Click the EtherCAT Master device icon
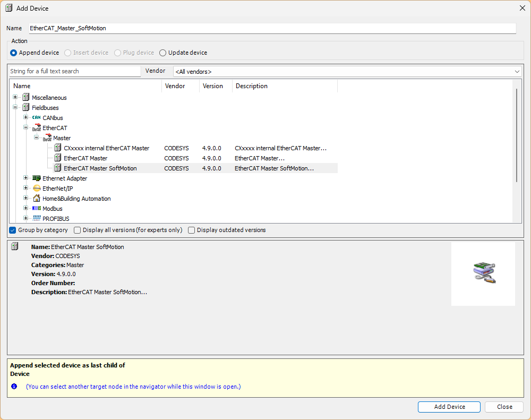This screenshot has width=531, height=420. [58, 158]
